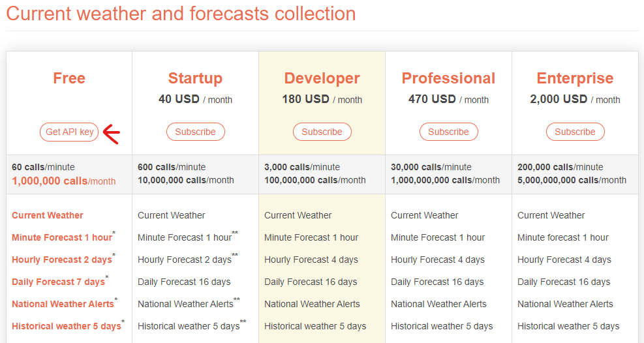
Task: Subscribe to the Professional plan
Action: coord(448,132)
